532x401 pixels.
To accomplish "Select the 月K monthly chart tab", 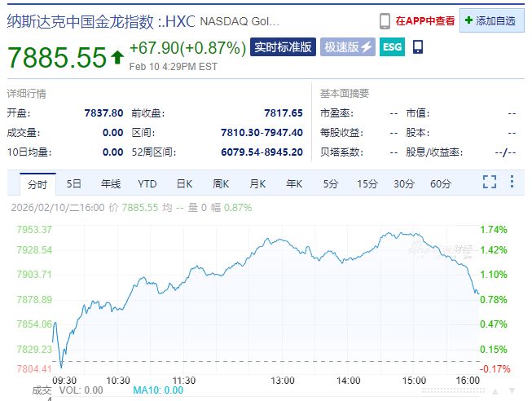I will tap(257, 183).
